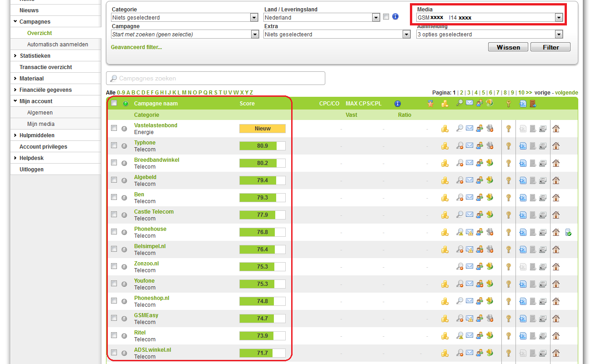Viewport: 591px width, 364px height.
Task: Click the blue info icon beside Land dropdown
Action: (395, 17)
